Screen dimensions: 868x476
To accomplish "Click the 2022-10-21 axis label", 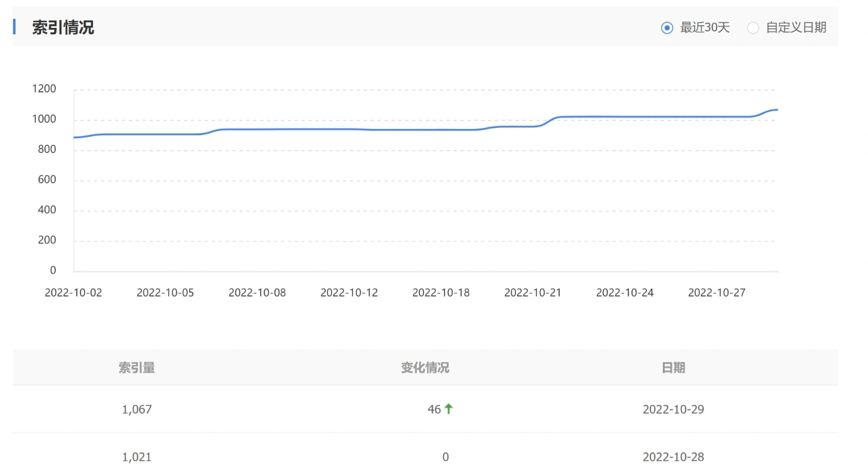I will point(533,292).
